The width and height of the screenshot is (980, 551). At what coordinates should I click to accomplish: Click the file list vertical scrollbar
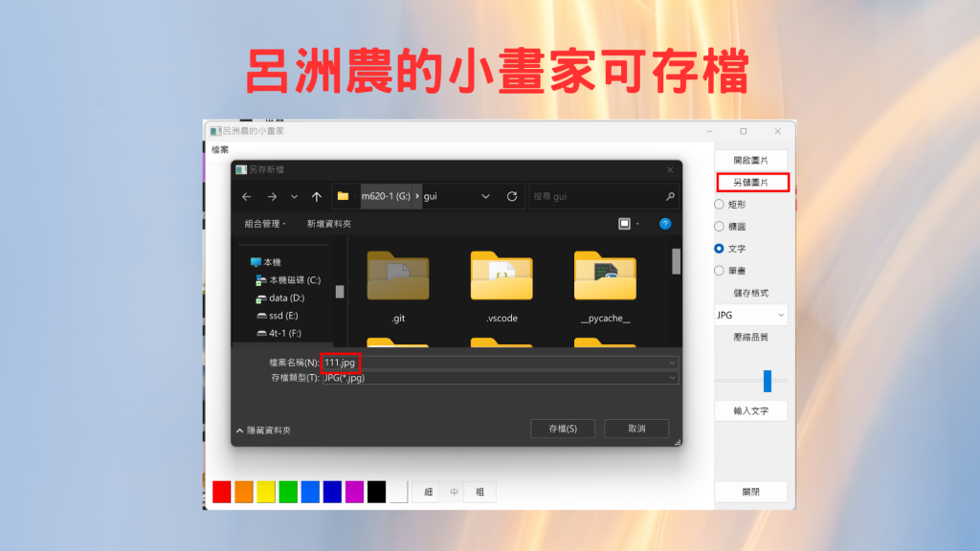[x=676, y=261]
